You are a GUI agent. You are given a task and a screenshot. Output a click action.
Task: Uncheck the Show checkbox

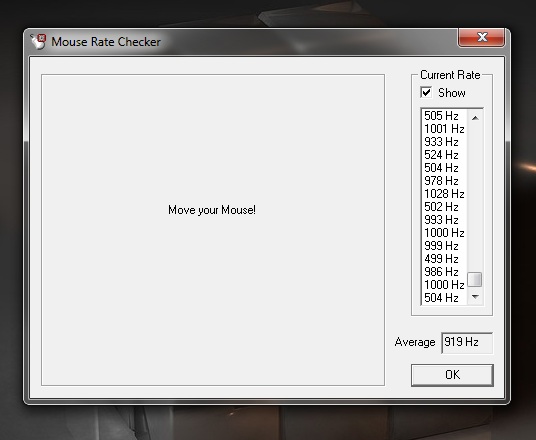426,92
